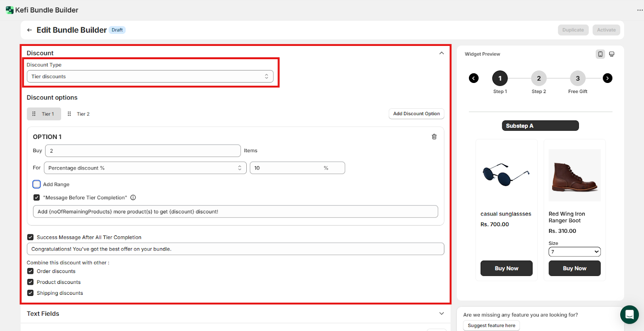The height and width of the screenshot is (331, 644).
Task: Switch to mobile widget preview
Action: click(x=600, y=54)
